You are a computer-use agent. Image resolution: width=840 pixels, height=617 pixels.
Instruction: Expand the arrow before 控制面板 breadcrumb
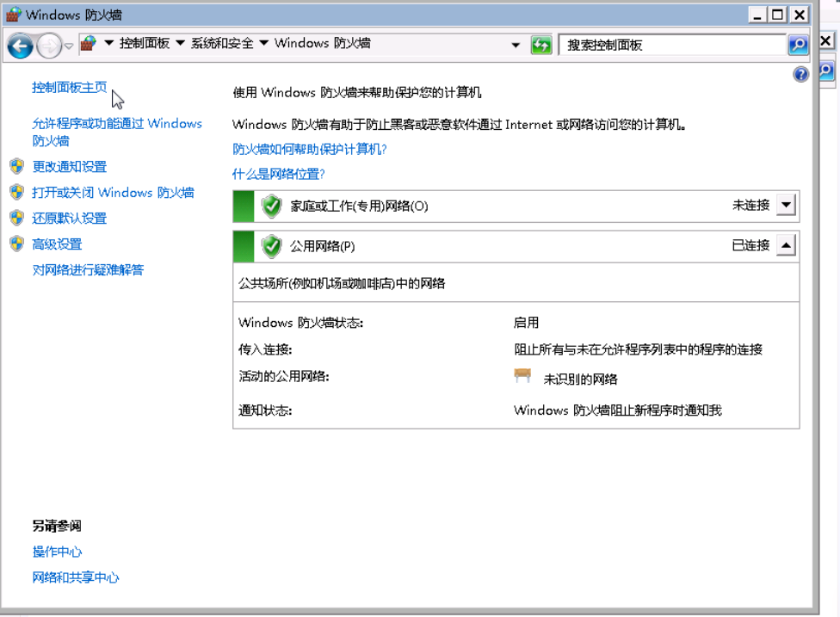coord(108,43)
